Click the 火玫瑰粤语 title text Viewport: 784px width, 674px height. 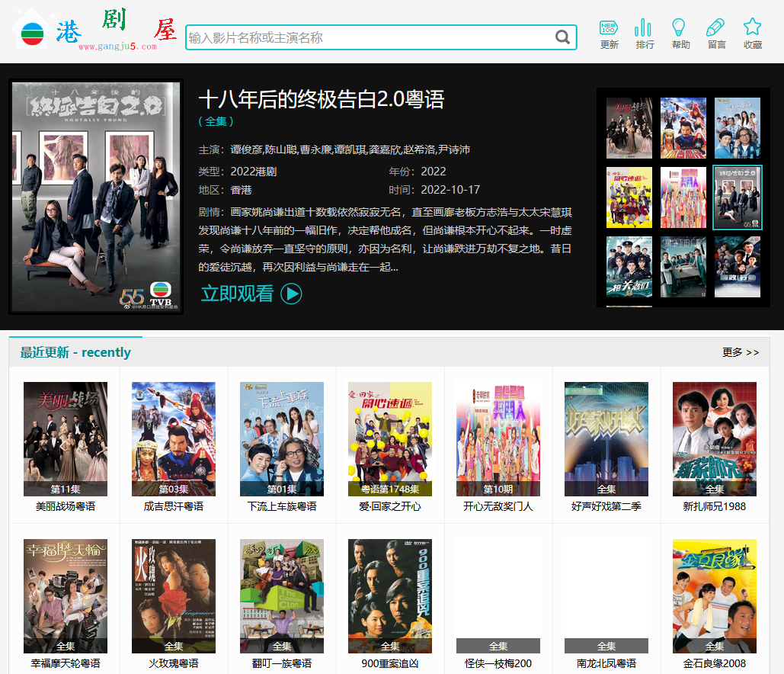pyautogui.click(x=174, y=663)
